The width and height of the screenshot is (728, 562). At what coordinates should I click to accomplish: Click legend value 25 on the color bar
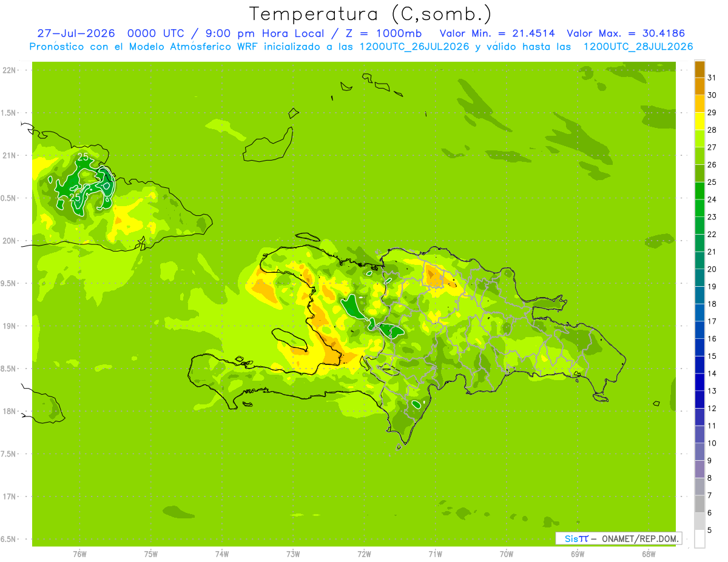(713, 182)
